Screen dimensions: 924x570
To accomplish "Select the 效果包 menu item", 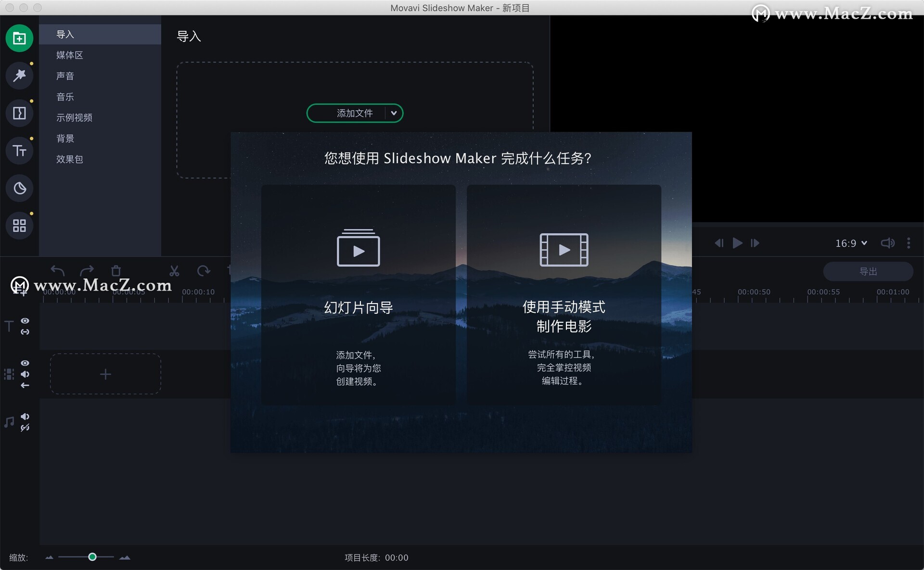I will pos(100,159).
